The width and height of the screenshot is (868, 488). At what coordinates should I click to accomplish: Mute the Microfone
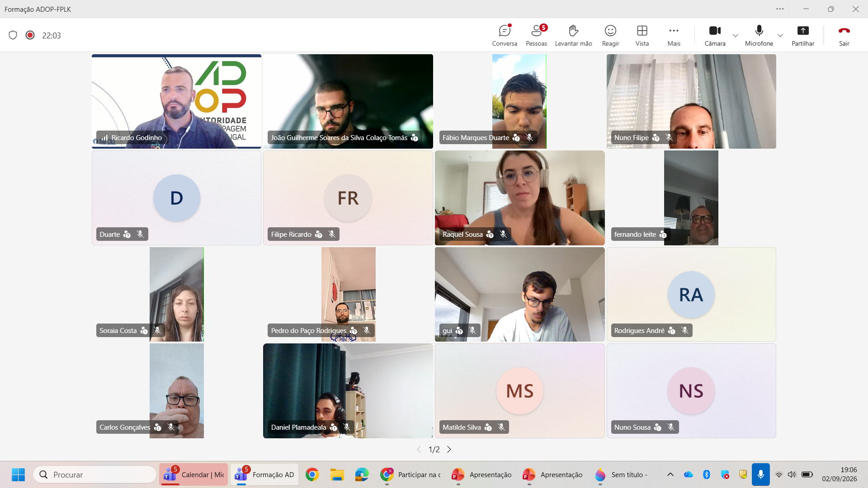coord(759,35)
